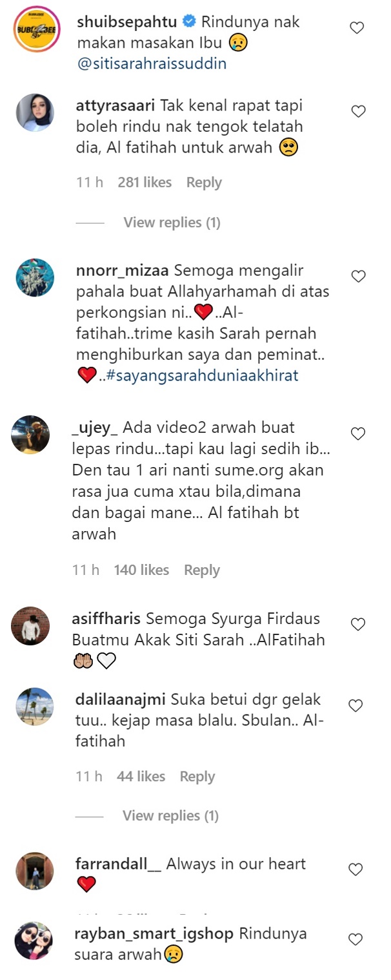Open shuibsepahtu's profile picture
The height and width of the screenshot is (980, 391).
coord(37,30)
